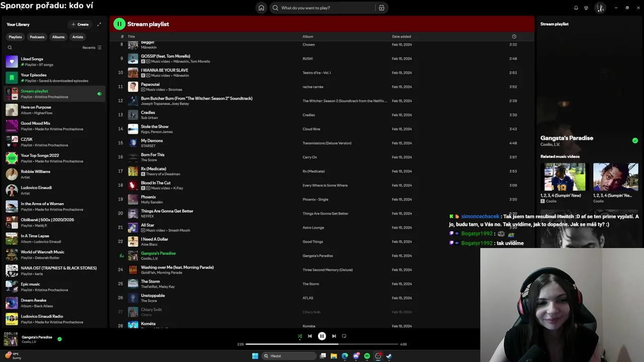Select track 'All Star'
The width and height of the screenshot is (644, 362).
click(x=147, y=225)
